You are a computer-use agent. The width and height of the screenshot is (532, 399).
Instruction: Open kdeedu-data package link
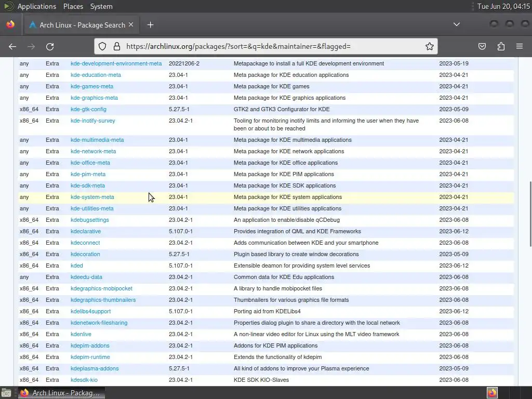pyautogui.click(x=86, y=277)
